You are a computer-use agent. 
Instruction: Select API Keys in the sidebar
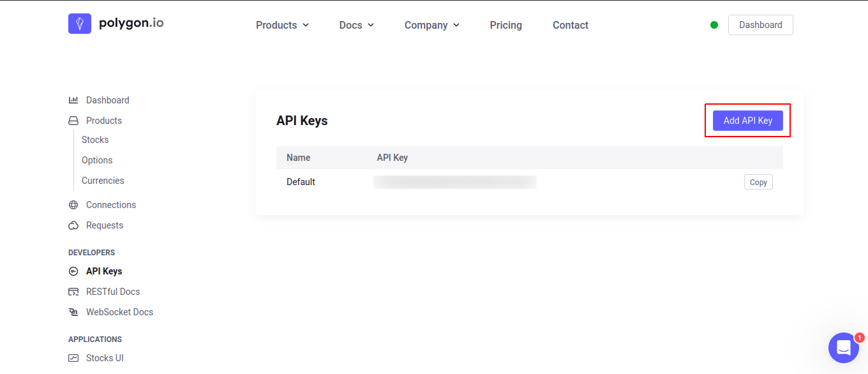tap(104, 271)
